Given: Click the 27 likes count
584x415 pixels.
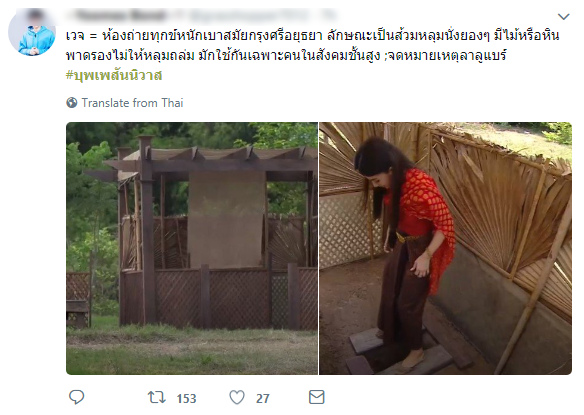Looking at the screenshot, I should [263, 399].
